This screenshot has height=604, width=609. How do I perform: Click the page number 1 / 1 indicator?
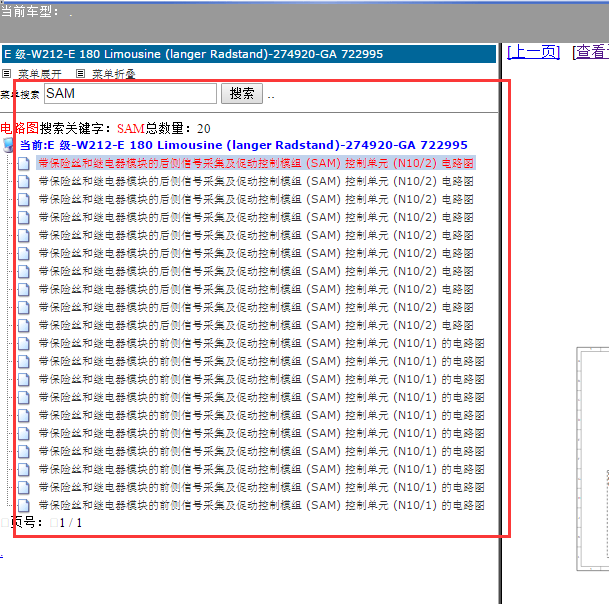70,523
